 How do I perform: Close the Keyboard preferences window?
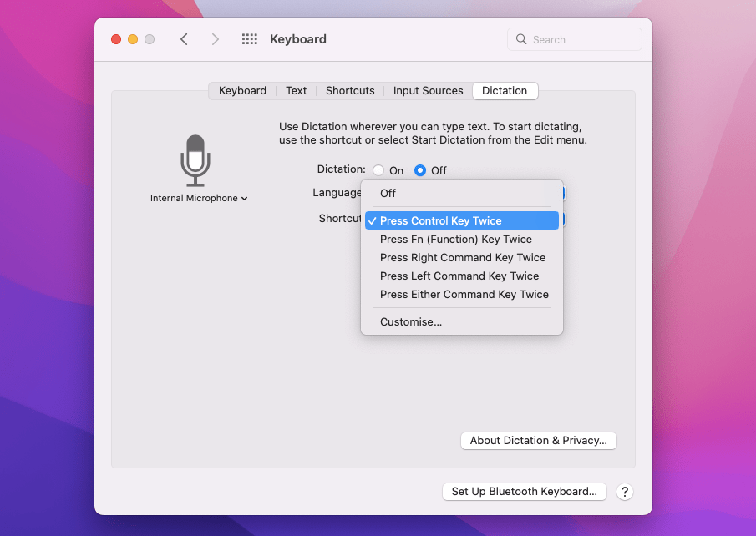click(116, 39)
